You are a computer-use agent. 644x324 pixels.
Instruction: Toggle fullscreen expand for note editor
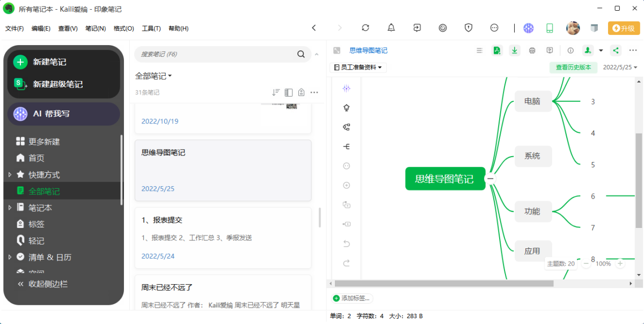(336, 50)
